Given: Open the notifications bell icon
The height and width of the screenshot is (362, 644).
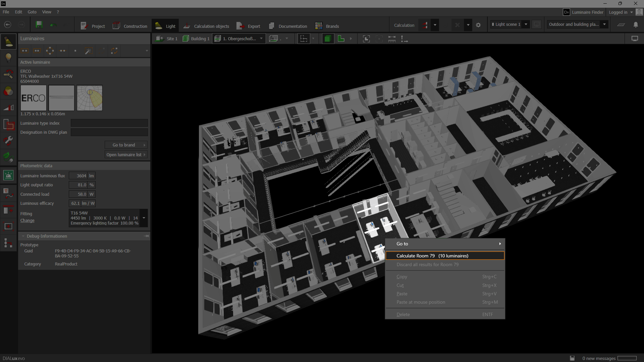Looking at the screenshot, I should pos(635,25).
